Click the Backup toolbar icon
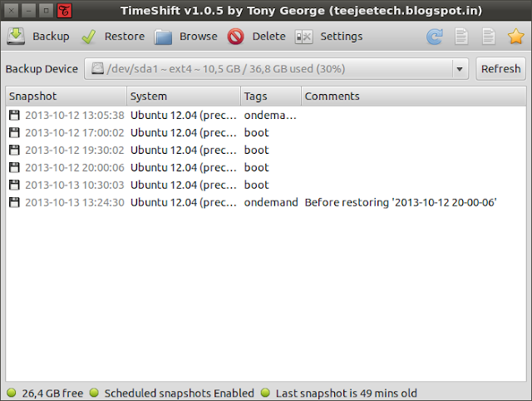Image resolution: width=532 pixels, height=401 pixels. pyautogui.click(x=16, y=37)
